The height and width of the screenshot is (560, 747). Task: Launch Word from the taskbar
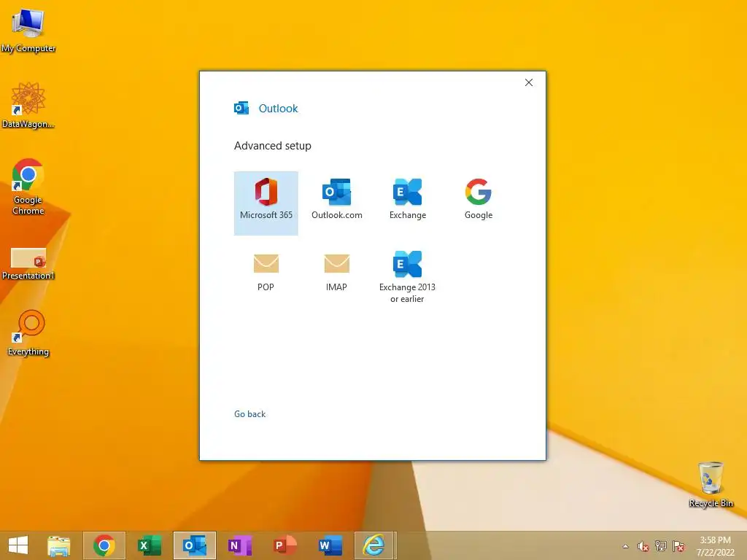330,545
